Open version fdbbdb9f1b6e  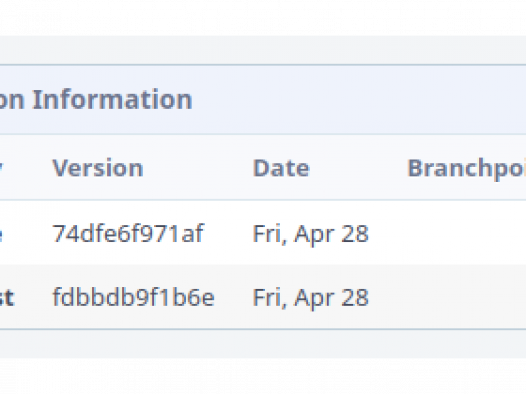click(134, 297)
